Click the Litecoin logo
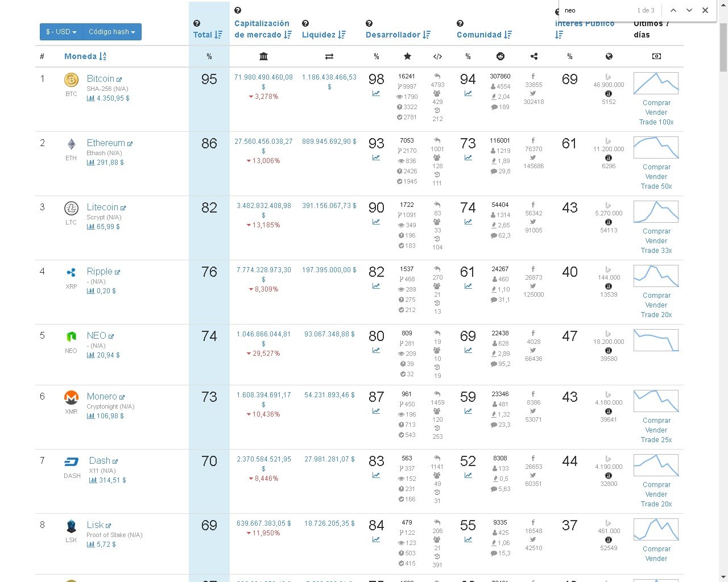The height and width of the screenshot is (582, 728). (x=71, y=208)
